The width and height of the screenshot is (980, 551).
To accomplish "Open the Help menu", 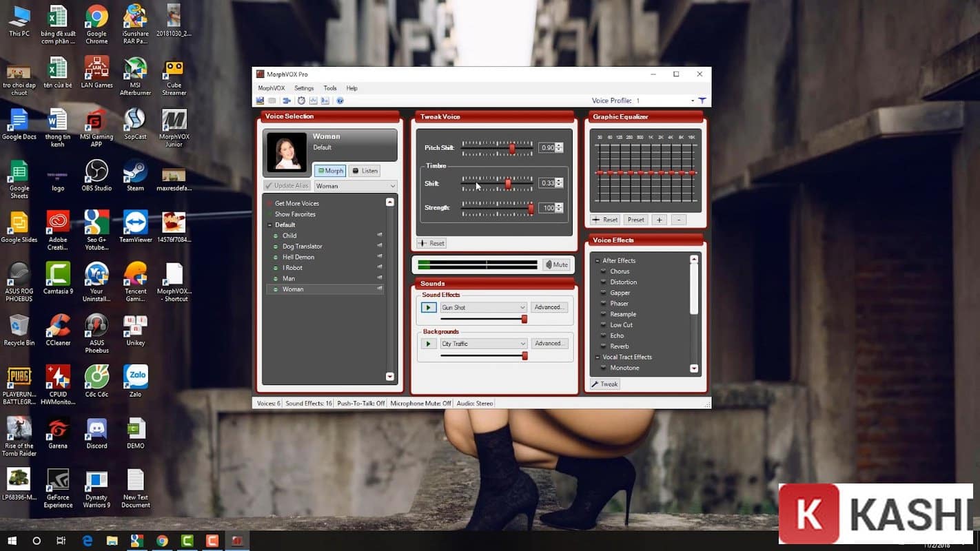I will [351, 88].
